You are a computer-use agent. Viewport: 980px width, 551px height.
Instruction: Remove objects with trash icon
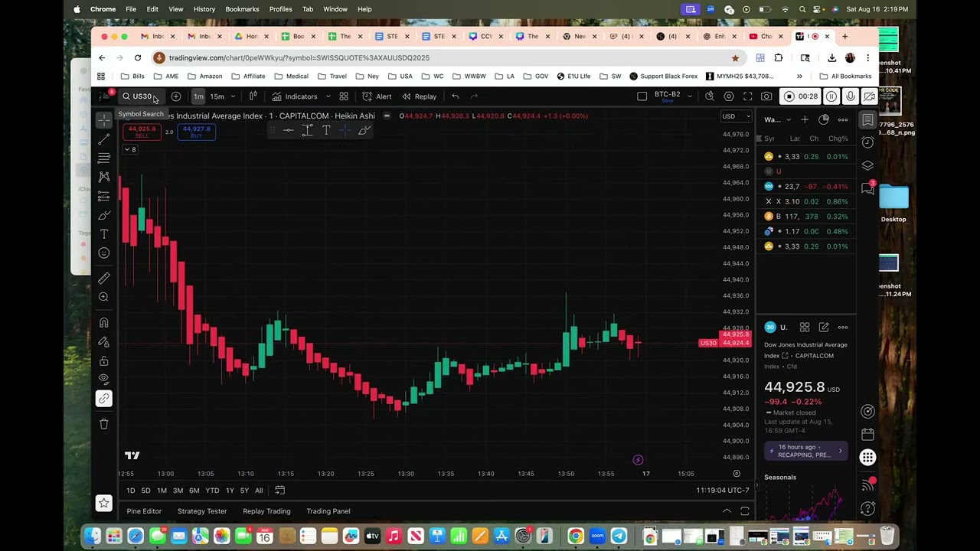pyautogui.click(x=104, y=423)
